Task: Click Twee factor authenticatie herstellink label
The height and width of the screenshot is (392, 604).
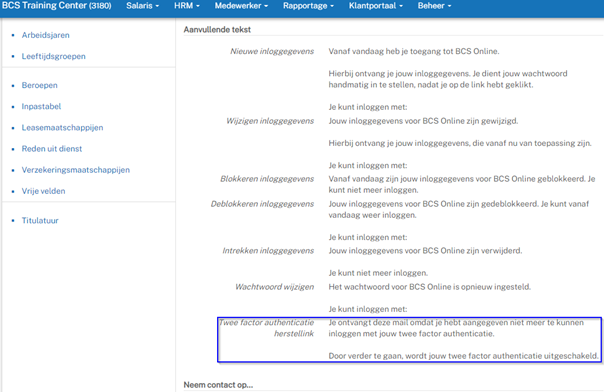Action: click(267, 328)
